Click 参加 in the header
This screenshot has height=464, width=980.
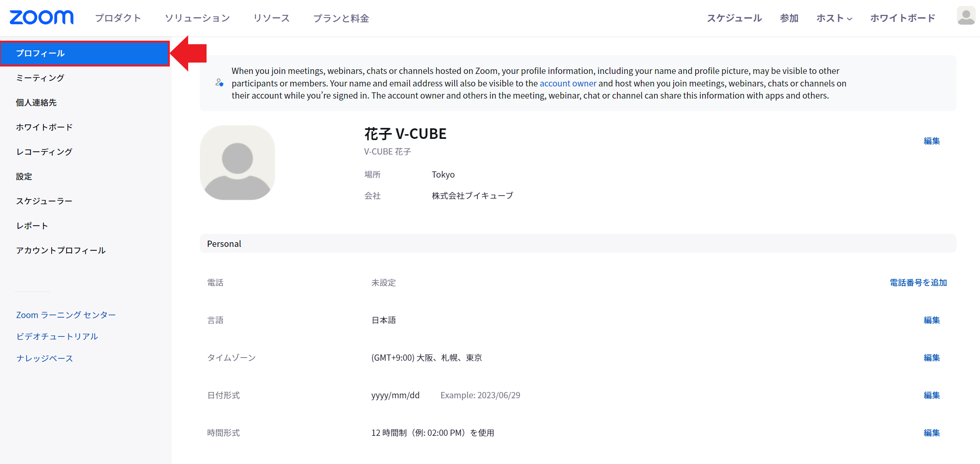point(789,18)
